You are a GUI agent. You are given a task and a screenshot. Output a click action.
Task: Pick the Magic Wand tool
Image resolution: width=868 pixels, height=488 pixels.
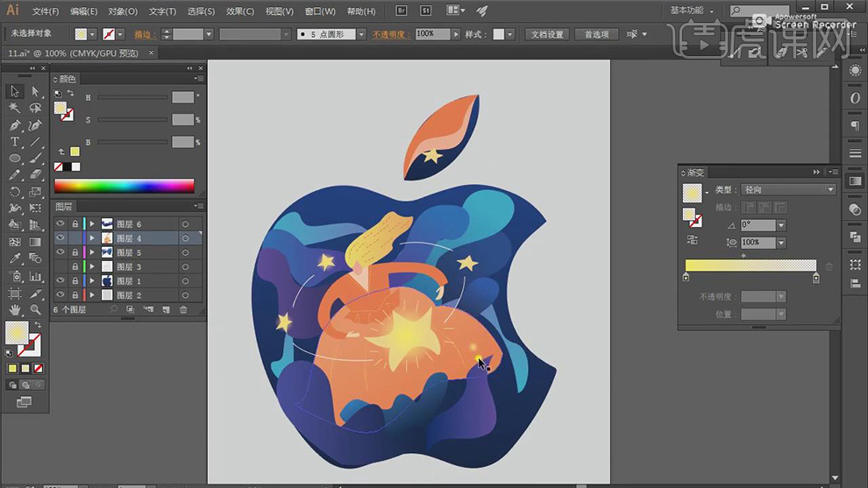[x=14, y=109]
